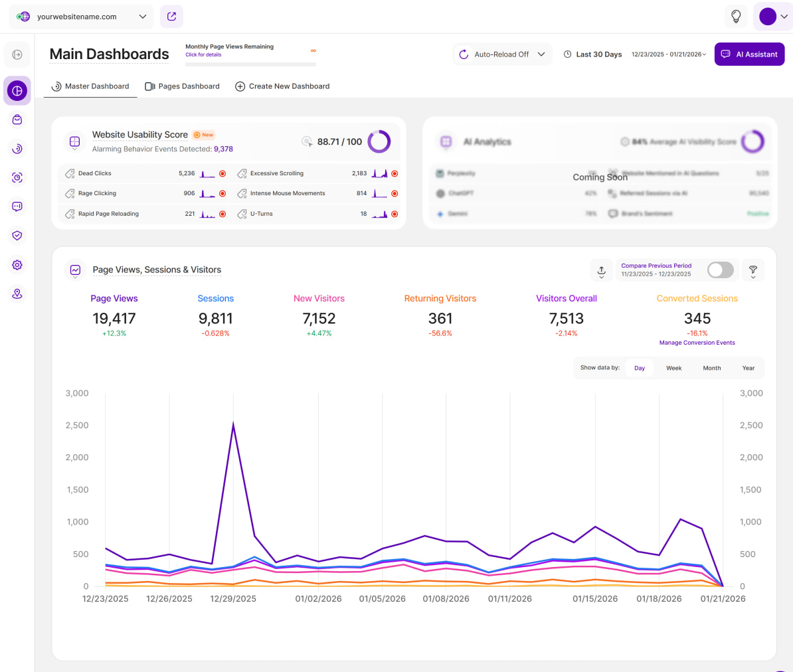Viewport: 793px width, 672px height.
Task: Click the chat feedback sidebar icon
Action: (x=17, y=207)
